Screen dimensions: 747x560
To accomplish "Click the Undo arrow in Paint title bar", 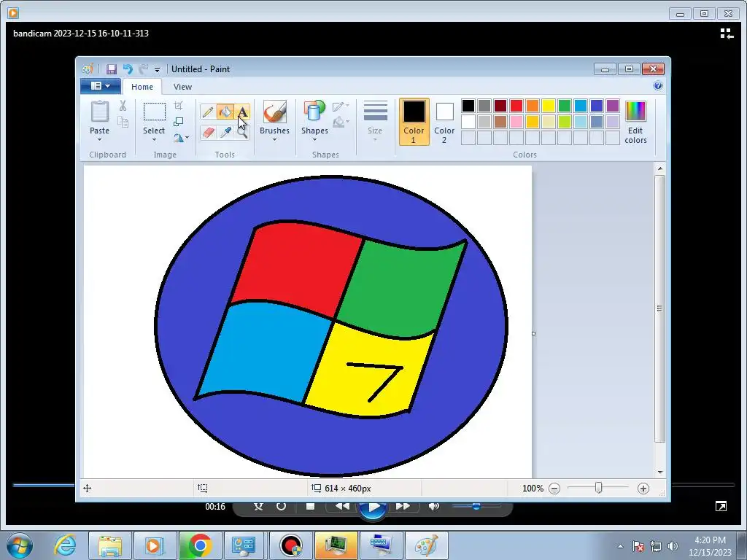I will [x=128, y=69].
